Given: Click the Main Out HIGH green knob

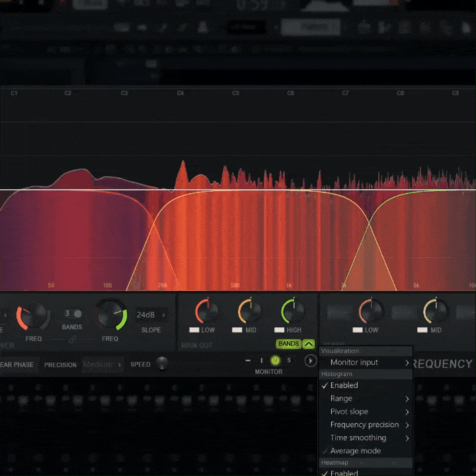Looking at the screenshot, I should pos(292,311).
